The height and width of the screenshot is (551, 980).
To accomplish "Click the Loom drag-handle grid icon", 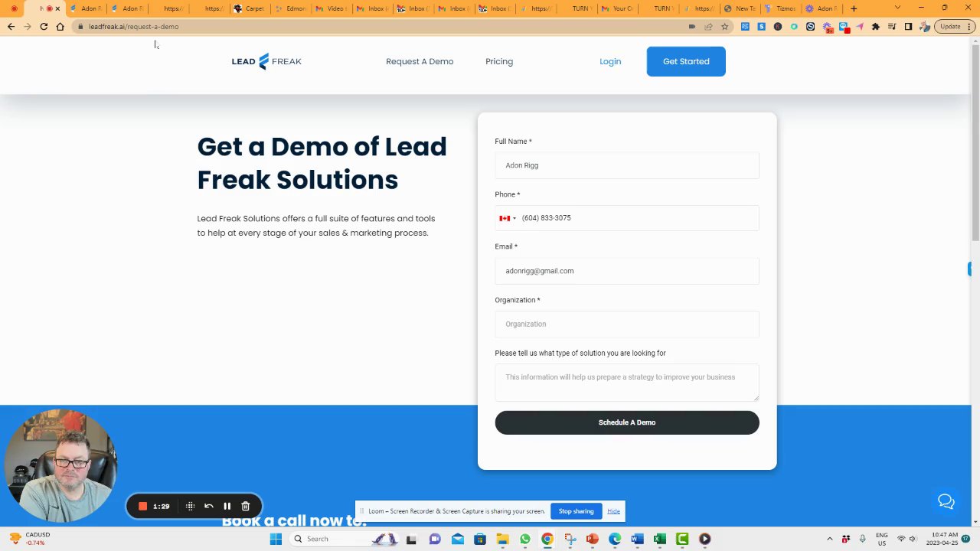I will [x=190, y=506].
